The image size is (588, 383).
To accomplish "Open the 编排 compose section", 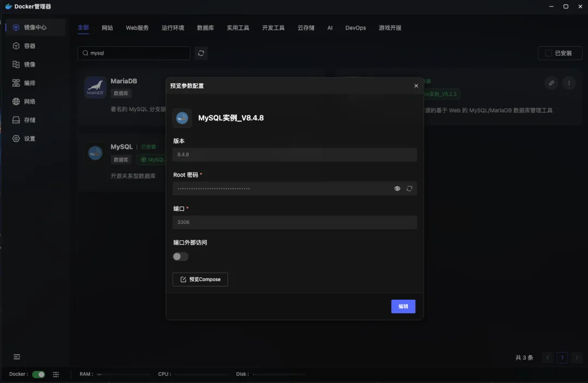I will pyautogui.click(x=35, y=83).
